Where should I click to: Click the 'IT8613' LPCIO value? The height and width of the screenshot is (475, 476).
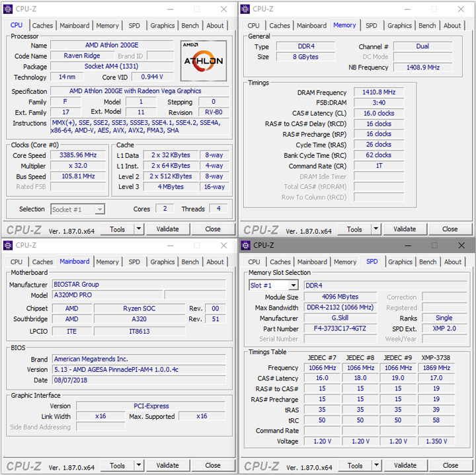point(139,331)
